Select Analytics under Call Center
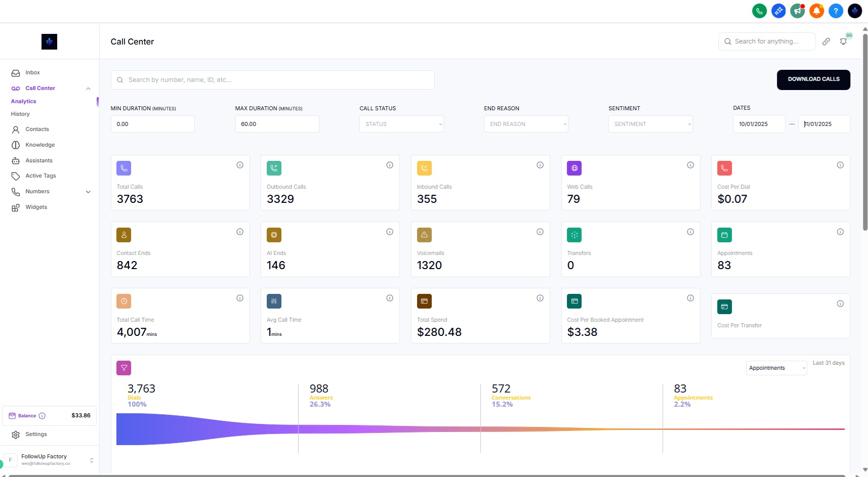 tap(24, 102)
